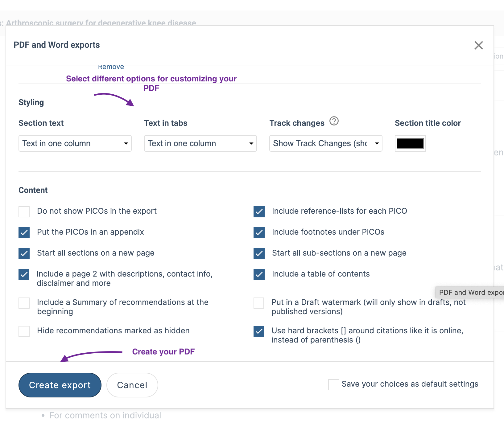Open the Track changes dropdown
Image resolution: width=504 pixels, height=423 pixels.
(x=325, y=143)
